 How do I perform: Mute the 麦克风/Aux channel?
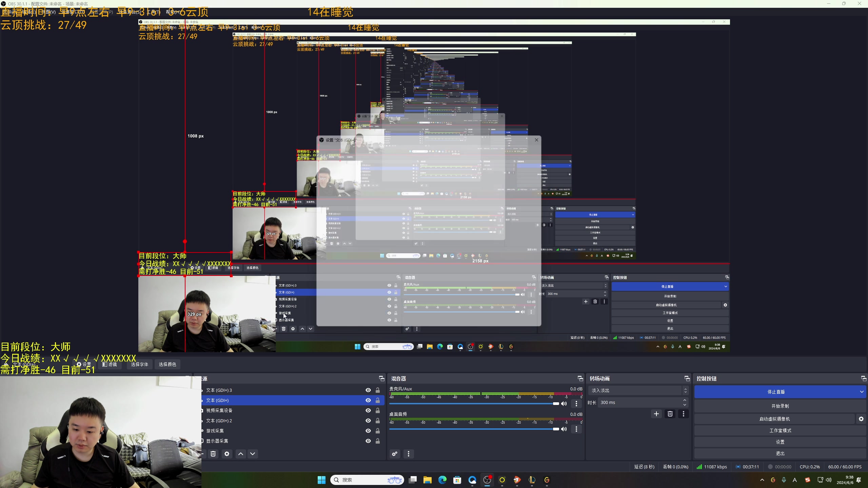coord(564,404)
